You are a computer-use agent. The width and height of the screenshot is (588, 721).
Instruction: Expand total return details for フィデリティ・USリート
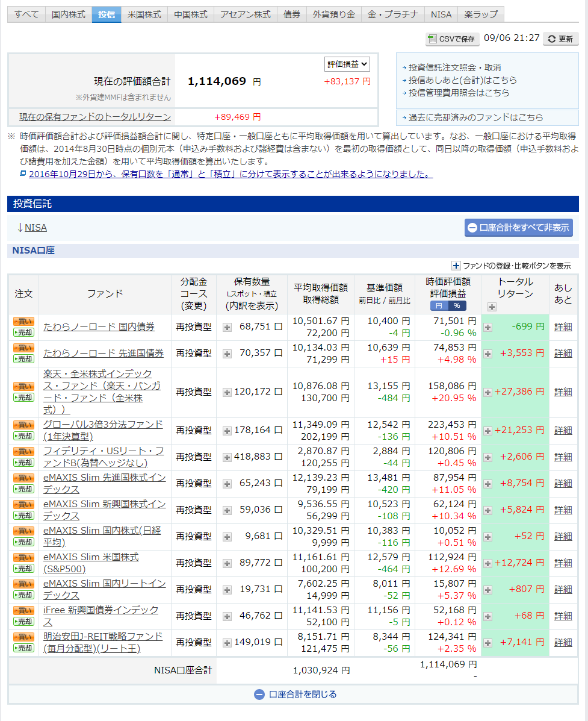pyautogui.click(x=488, y=458)
